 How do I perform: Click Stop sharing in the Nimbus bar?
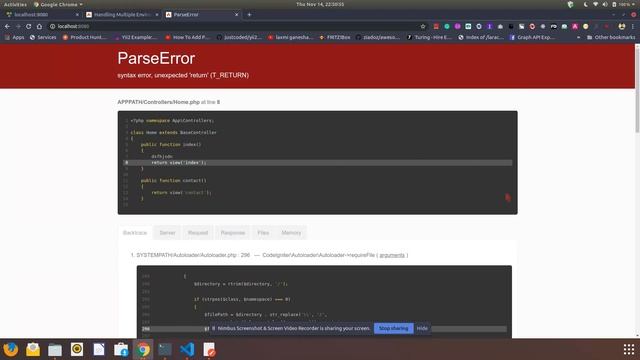393,328
